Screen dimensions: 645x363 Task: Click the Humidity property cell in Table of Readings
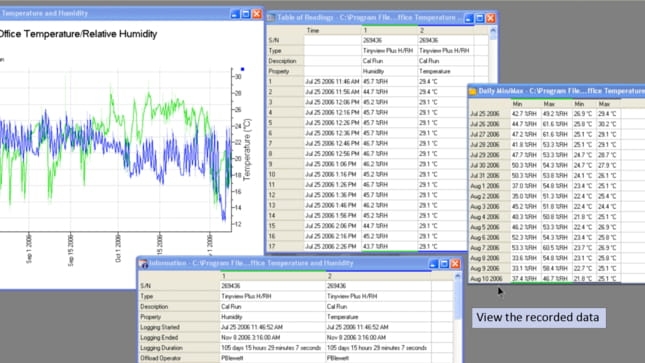point(390,71)
